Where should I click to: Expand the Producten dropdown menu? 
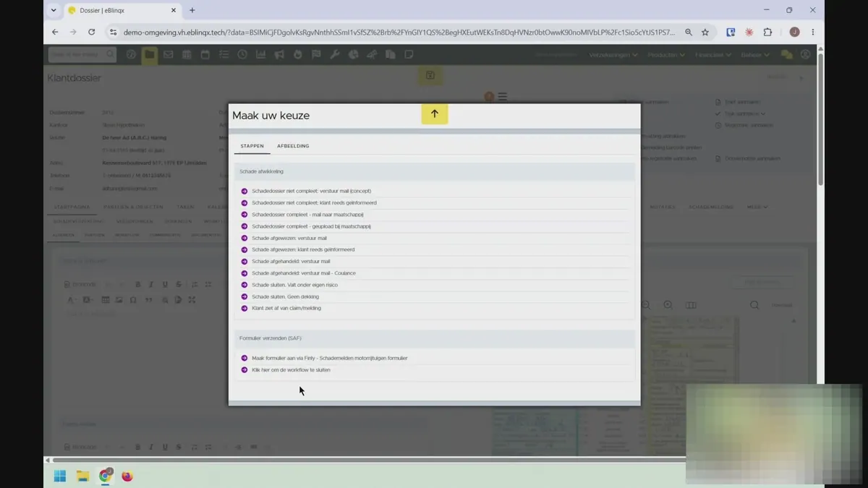click(x=666, y=55)
